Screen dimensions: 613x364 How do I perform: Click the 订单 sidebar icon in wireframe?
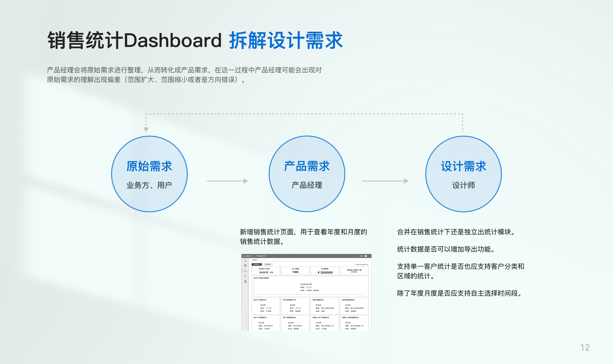[245, 261]
